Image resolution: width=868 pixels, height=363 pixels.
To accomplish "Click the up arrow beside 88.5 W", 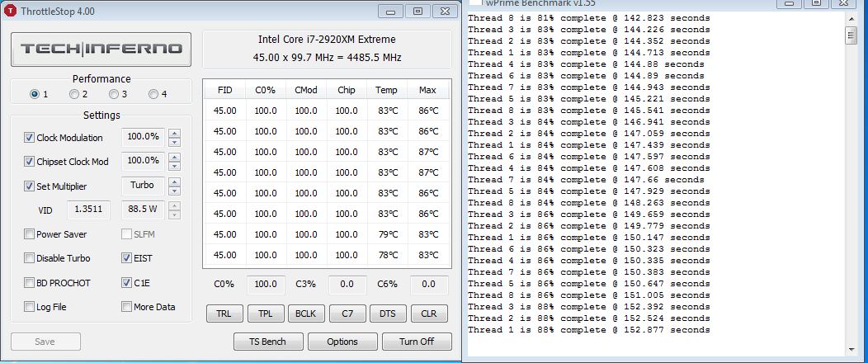I will coord(174,206).
